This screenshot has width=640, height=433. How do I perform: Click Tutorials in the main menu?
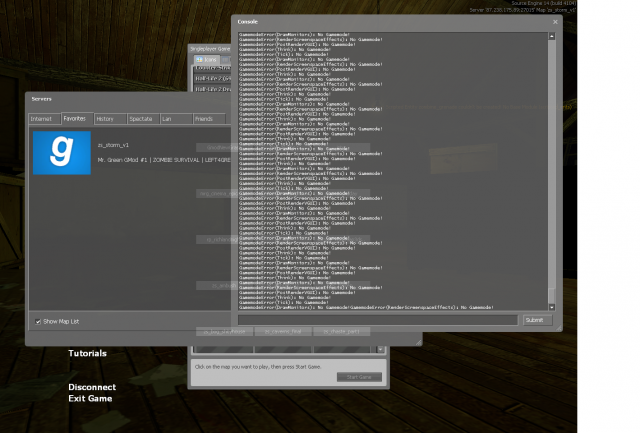pyautogui.click(x=87, y=354)
